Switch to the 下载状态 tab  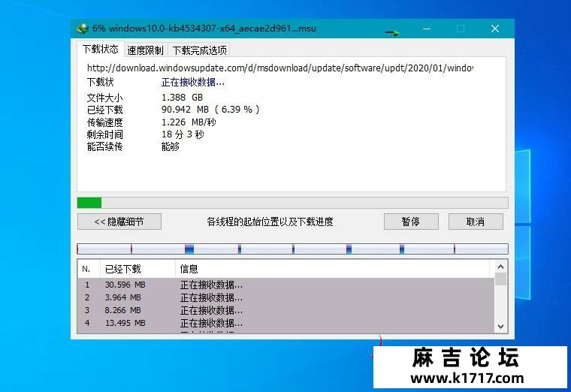101,49
